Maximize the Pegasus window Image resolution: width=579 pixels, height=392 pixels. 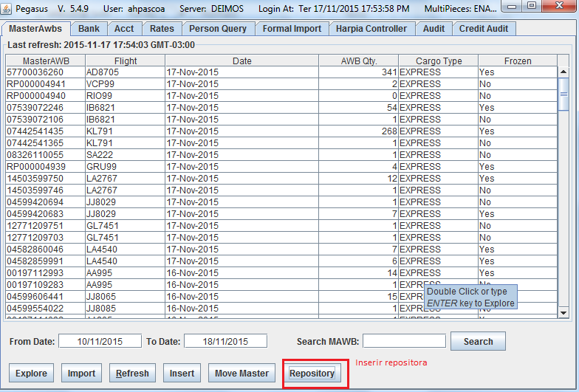coord(532,6)
